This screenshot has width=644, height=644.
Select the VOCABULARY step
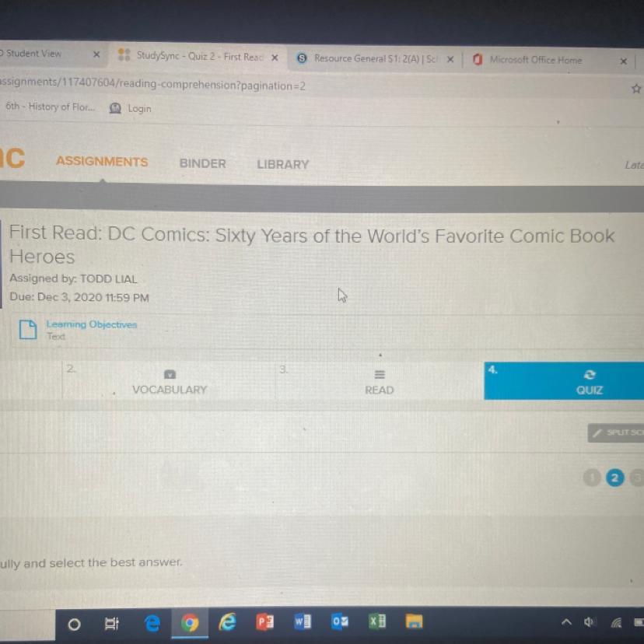coord(170,382)
